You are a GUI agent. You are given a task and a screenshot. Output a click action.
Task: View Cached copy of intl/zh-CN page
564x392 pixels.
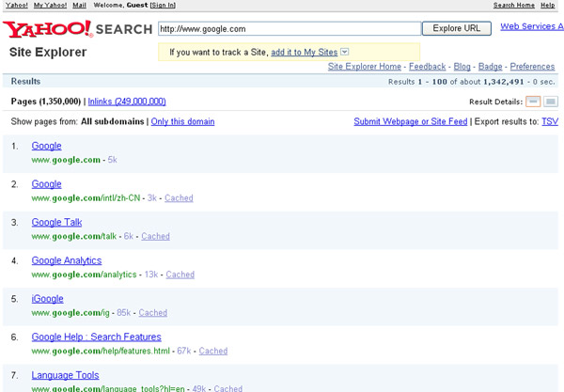[x=179, y=198]
